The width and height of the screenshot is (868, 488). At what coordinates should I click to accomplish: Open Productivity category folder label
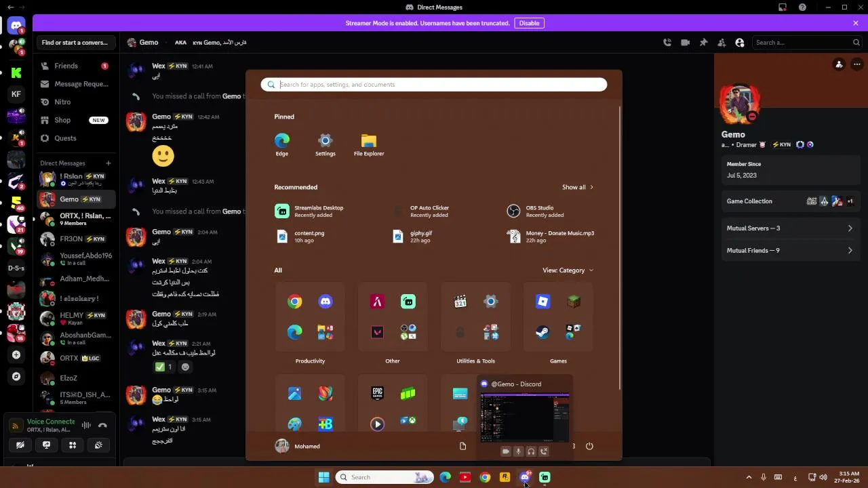point(310,361)
